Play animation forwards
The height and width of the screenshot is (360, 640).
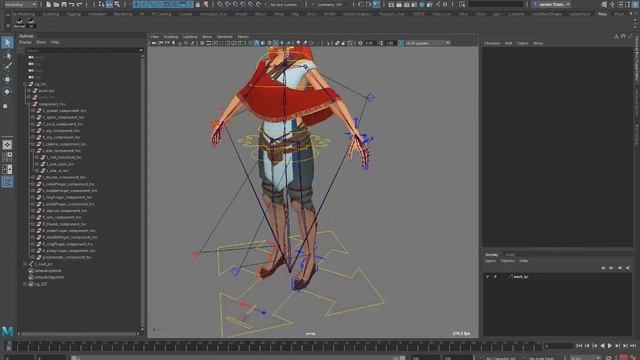610,346
